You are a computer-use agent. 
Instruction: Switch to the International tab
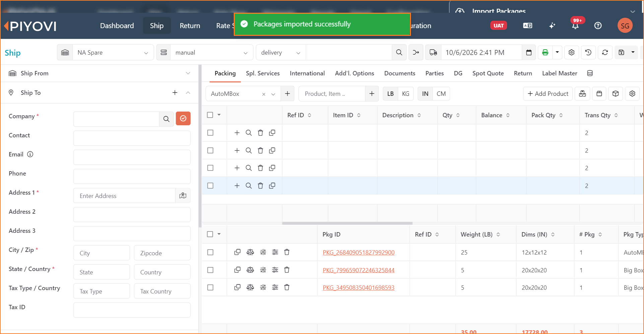click(x=307, y=73)
